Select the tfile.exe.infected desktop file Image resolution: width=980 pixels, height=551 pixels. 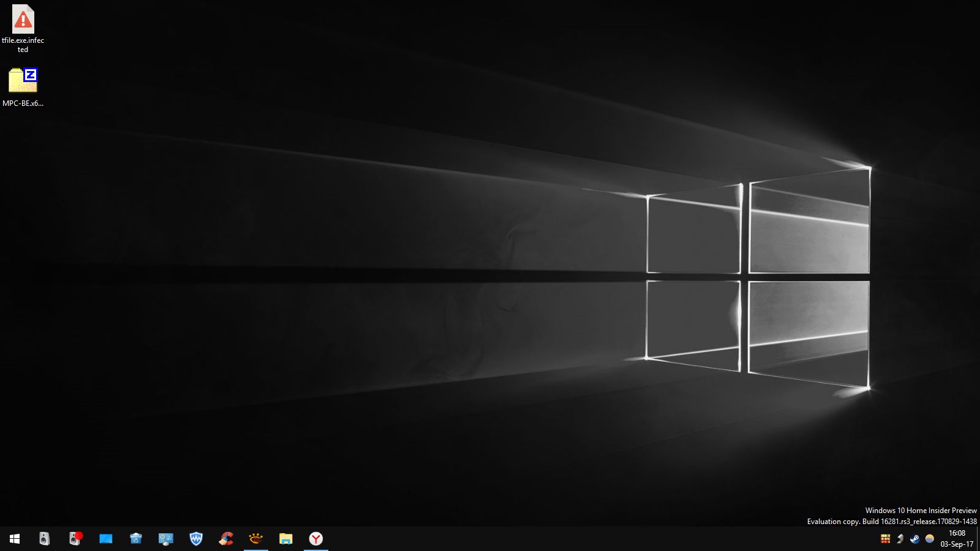coord(23,29)
